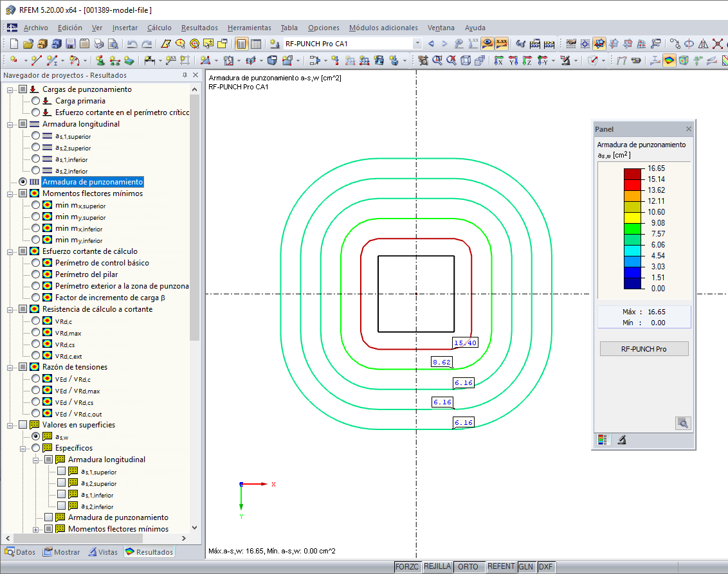Click the RF-PUNCH Pro panel button
This screenshot has width=728, height=574.
point(644,349)
